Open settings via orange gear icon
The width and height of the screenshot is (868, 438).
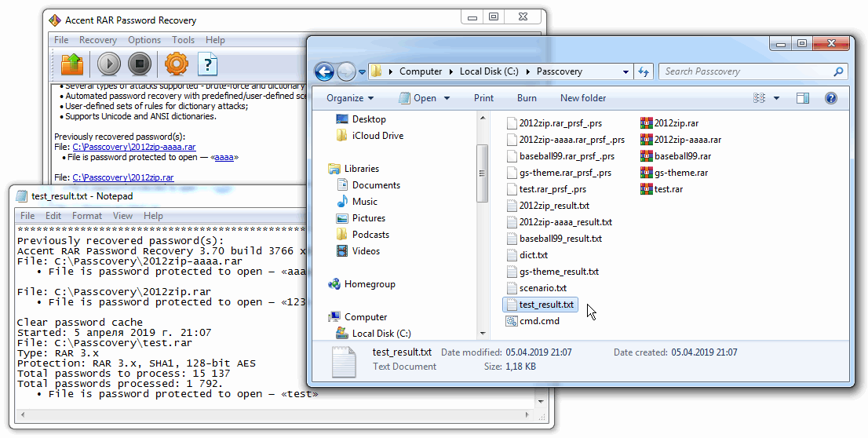(x=177, y=64)
